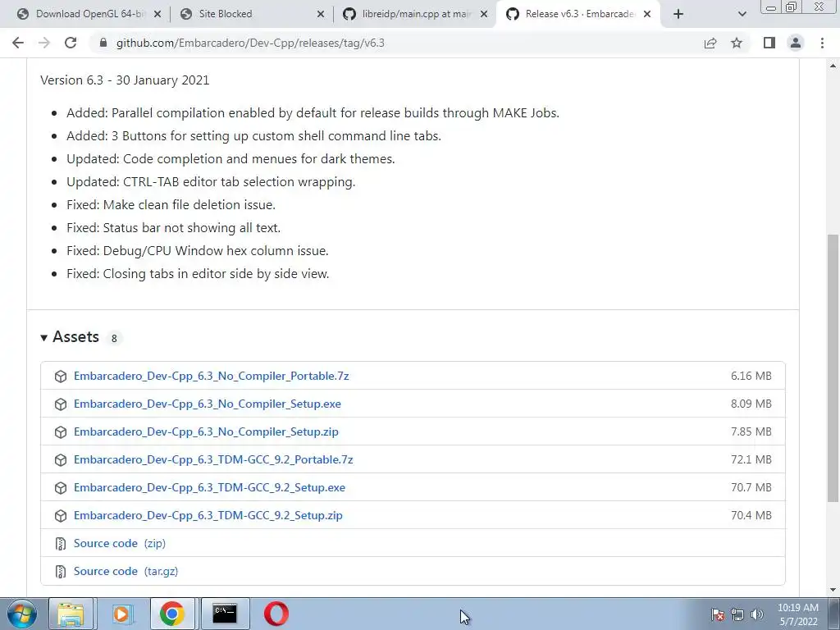This screenshot has height=630, width=840.
Task: Click the browser forward arrow
Action: 44,43
